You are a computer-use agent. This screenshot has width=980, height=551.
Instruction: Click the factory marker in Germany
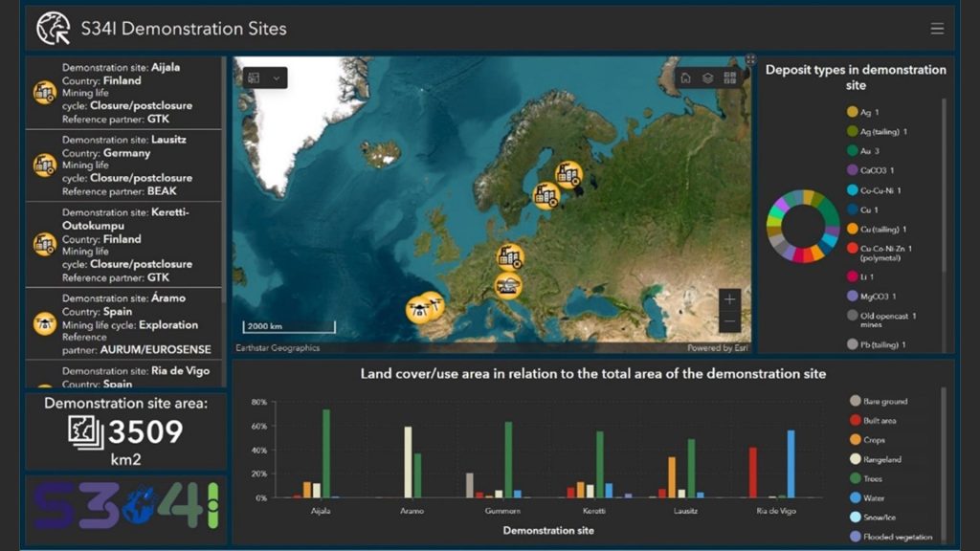[x=509, y=256]
